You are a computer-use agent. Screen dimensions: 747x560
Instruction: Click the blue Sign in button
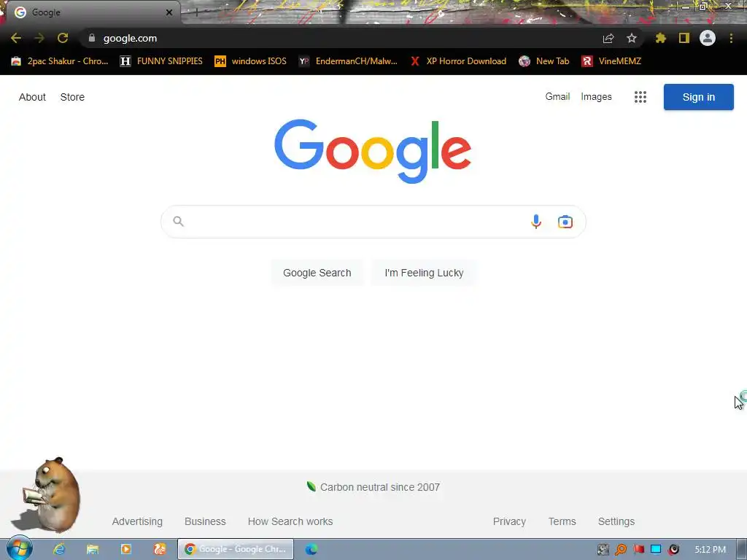[x=698, y=97]
